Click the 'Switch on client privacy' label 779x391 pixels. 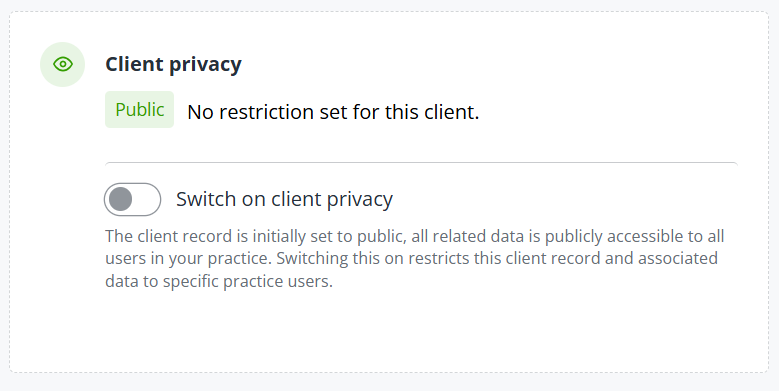(x=284, y=199)
